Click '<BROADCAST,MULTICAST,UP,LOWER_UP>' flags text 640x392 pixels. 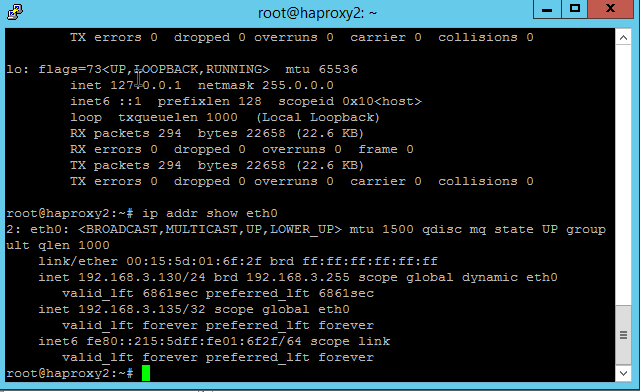point(210,229)
